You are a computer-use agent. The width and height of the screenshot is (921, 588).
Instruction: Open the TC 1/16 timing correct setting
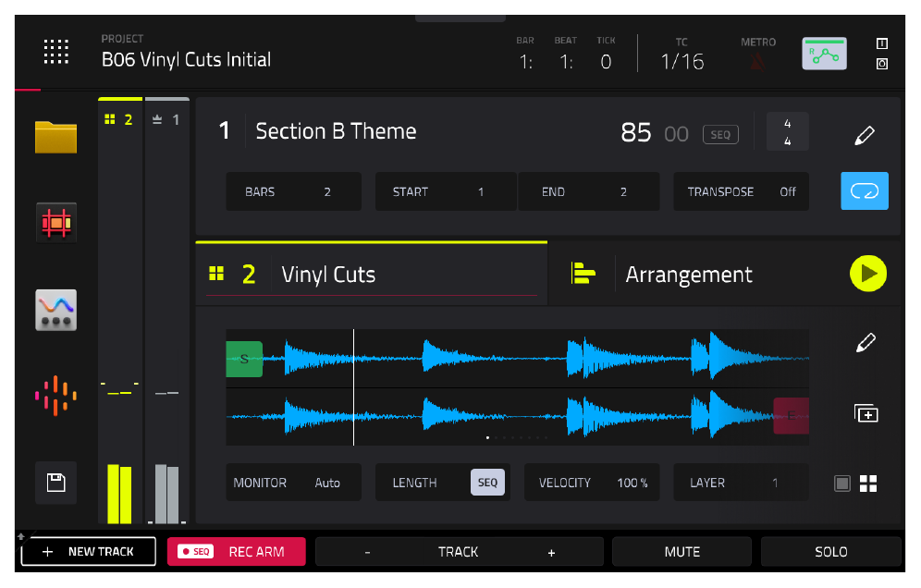click(682, 55)
